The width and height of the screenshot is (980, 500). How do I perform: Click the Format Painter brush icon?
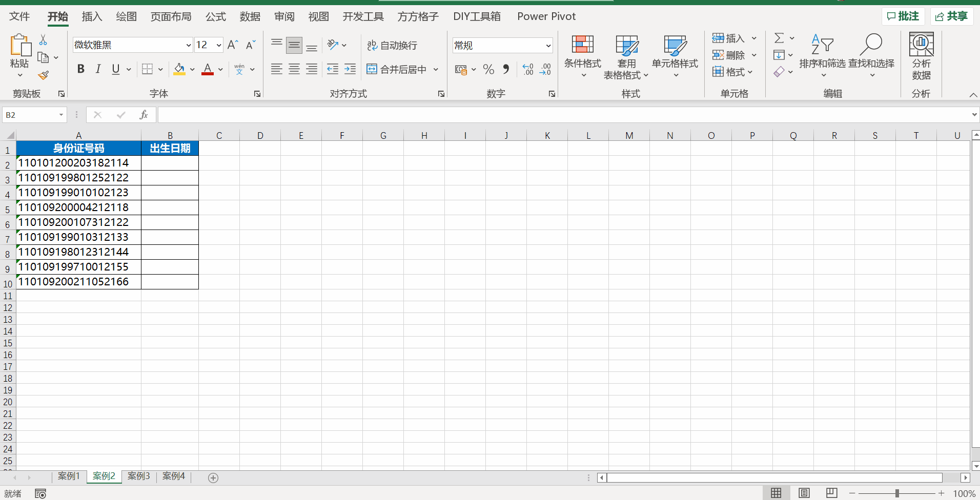44,75
